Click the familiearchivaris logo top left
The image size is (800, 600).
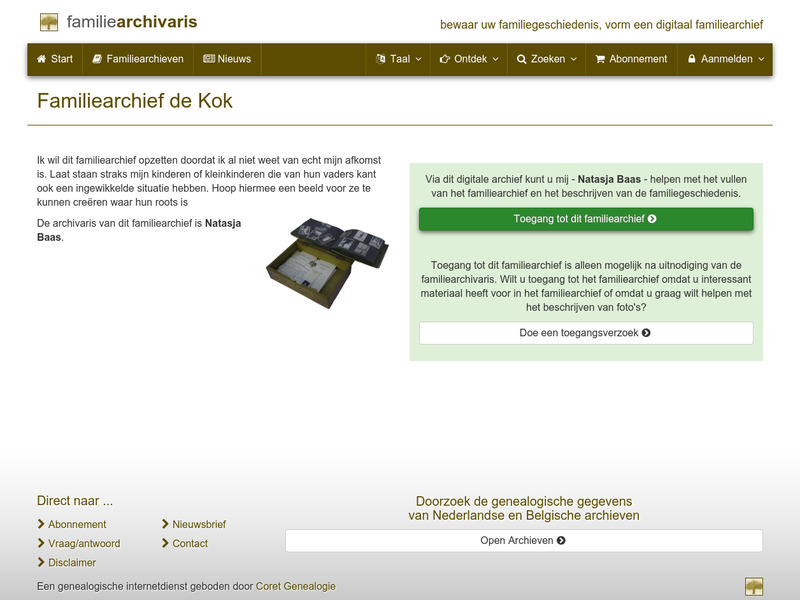120,21
